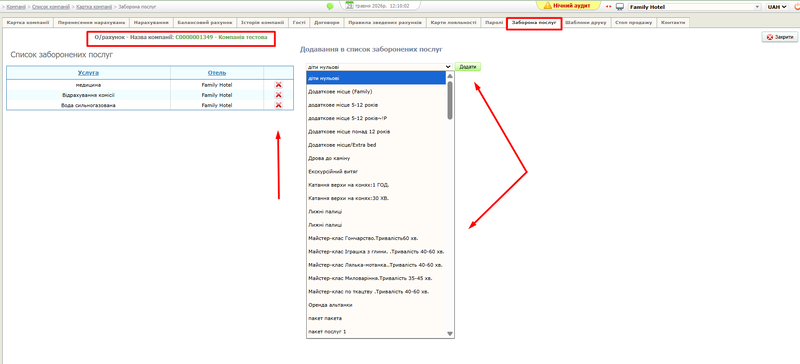The image size is (800, 364).
Task: Select 'діти нульові' highlighted list option
Action: tap(377, 78)
